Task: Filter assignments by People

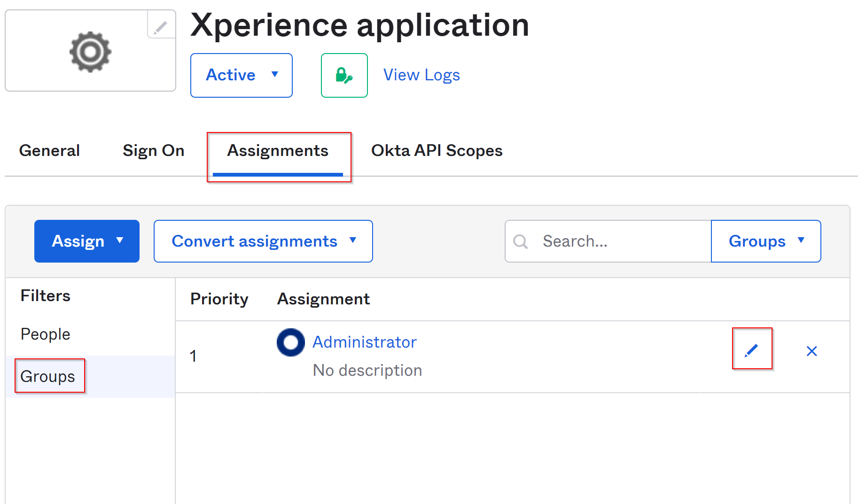Action: [x=46, y=334]
